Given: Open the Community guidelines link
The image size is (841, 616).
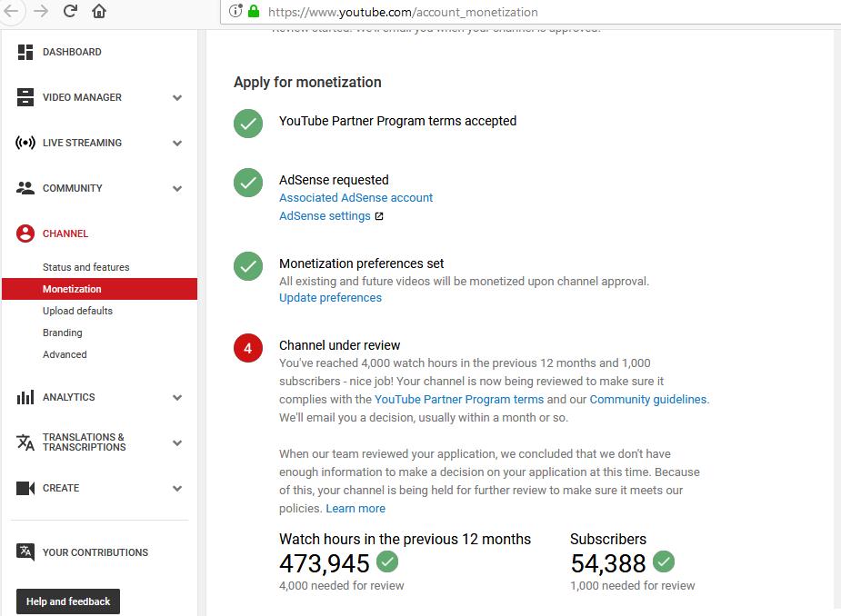Looking at the screenshot, I should click(x=648, y=400).
